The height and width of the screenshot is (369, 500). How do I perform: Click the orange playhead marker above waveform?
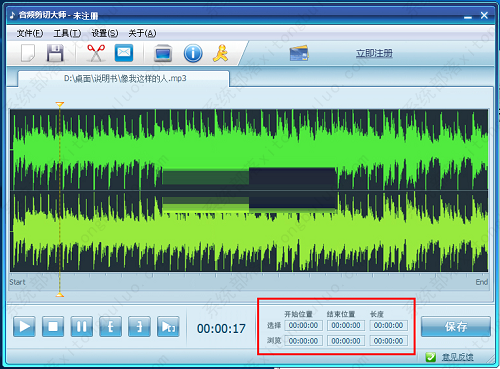click(x=60, y=104)
